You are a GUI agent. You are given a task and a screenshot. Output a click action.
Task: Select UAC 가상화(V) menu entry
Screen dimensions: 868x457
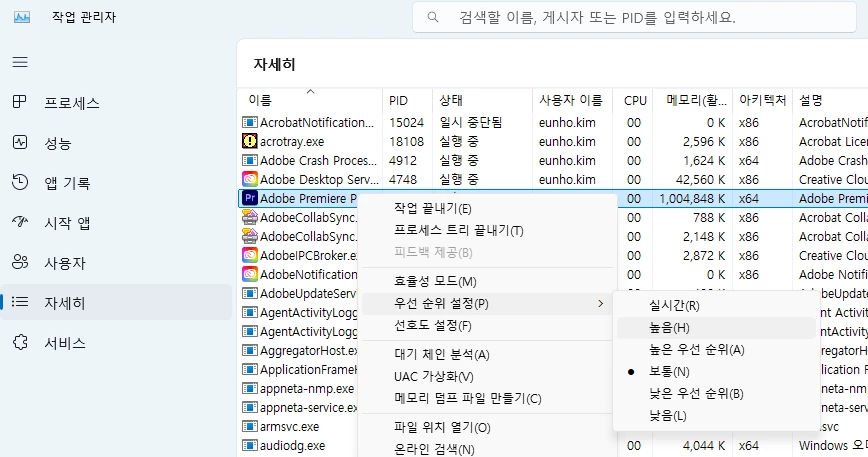pyautogui.click(x=487, y=377)
